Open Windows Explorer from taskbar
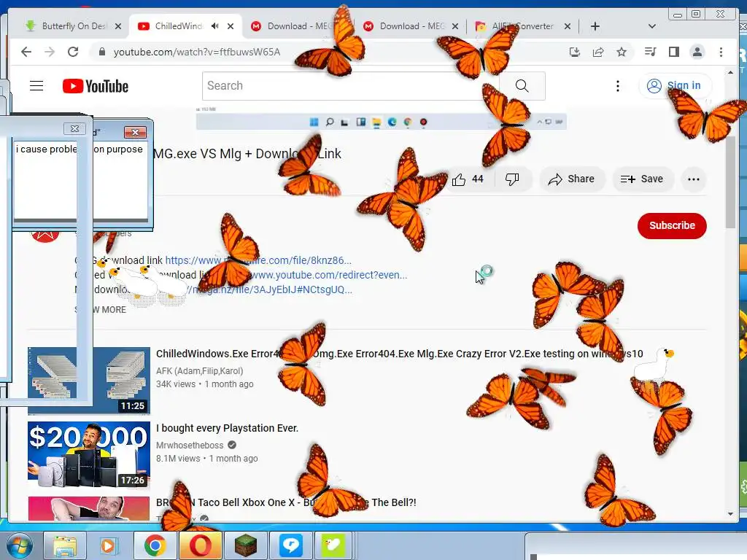 click(64, 545)
